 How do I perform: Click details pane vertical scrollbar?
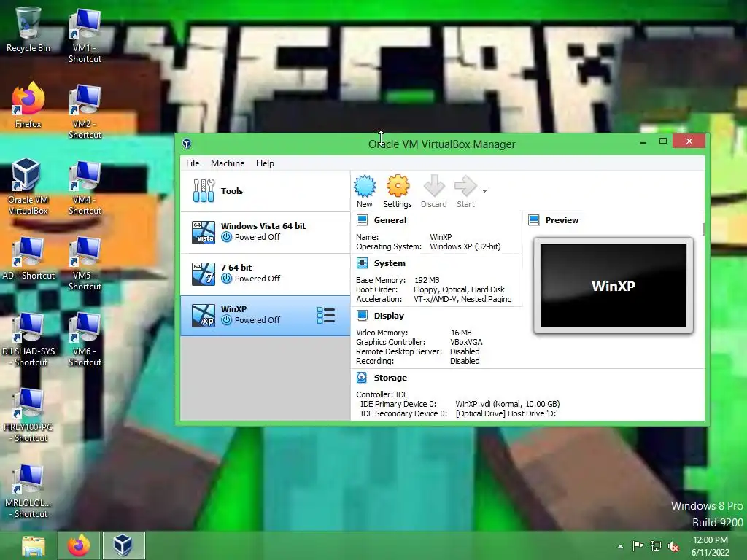704,228
